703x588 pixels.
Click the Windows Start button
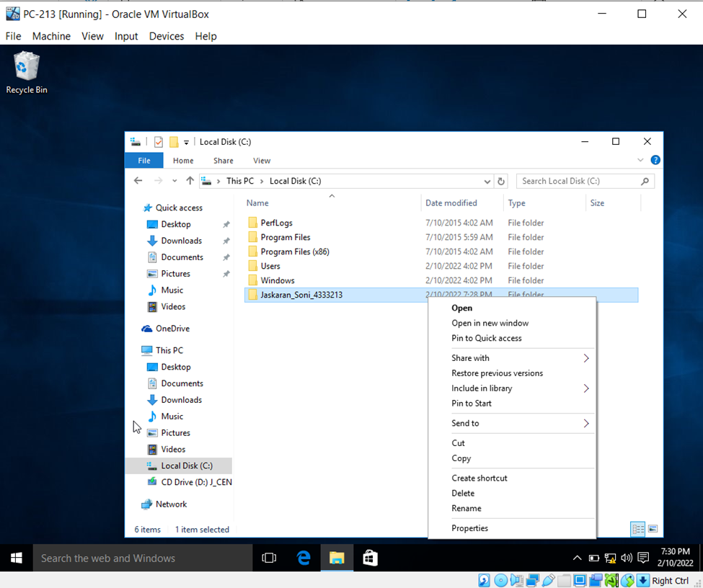pyautogui.click(x=16, y=557)
